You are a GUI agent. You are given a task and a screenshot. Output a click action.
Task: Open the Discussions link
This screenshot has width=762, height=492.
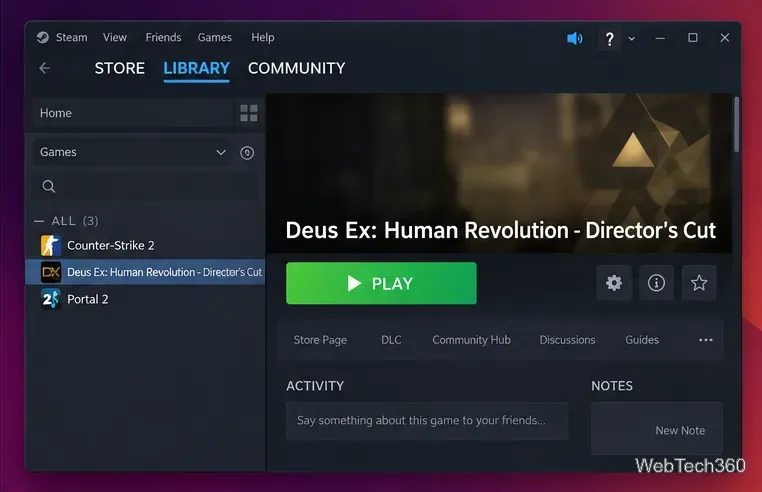pyautogui.click(x=567, y=340)
